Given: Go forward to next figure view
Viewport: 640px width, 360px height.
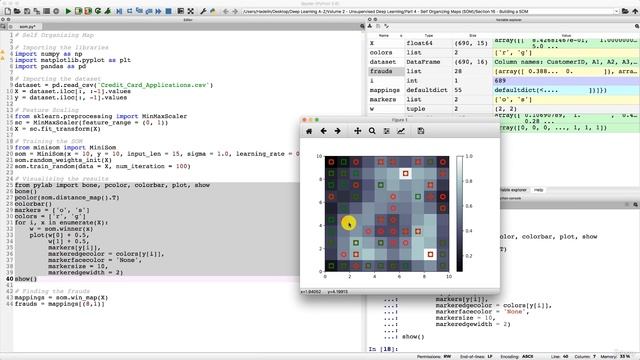Looking at the screenshot, I should pyautogui.click(x=338, y=131).
